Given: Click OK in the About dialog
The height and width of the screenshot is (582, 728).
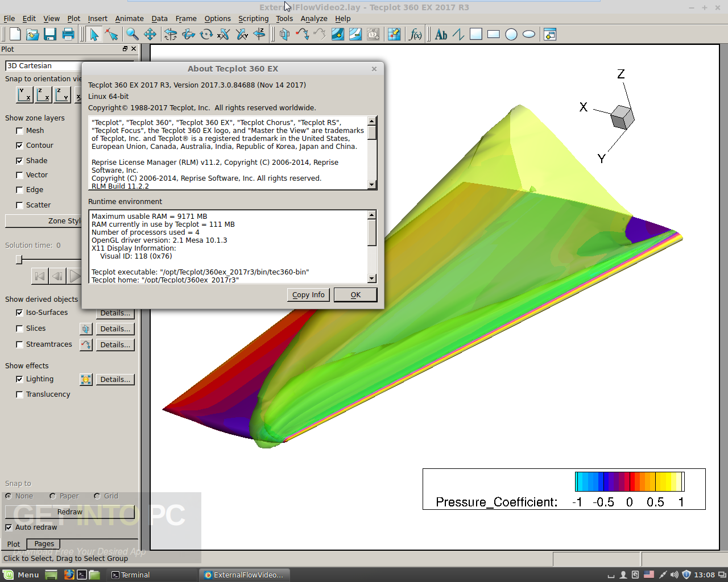Looking at the screenshot, I should (x=355, y=295).
